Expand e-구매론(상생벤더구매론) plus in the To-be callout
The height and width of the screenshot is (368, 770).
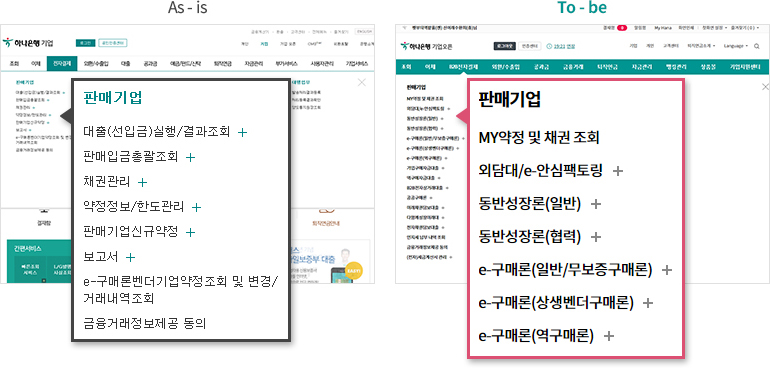point(648,303)
